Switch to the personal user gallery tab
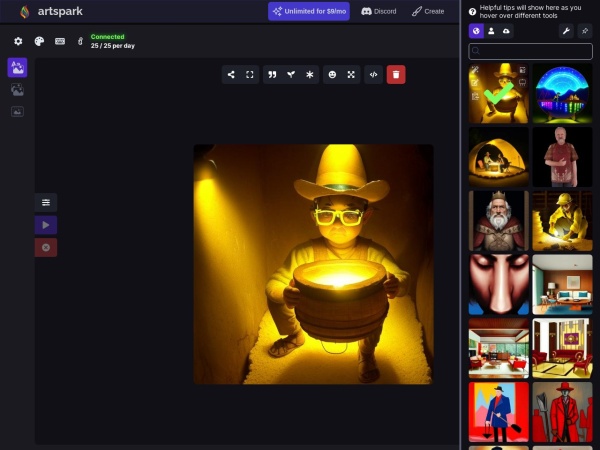The width and height of the screenshot is (600, 450). point(491,31)
